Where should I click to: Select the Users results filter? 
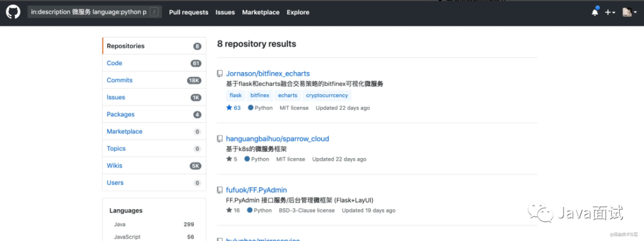click(154, 183)
